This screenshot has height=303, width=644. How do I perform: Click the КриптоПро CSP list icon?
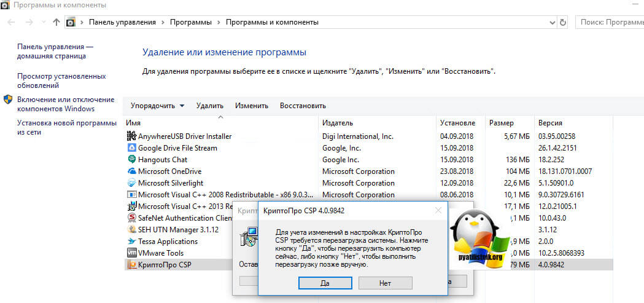131,265
